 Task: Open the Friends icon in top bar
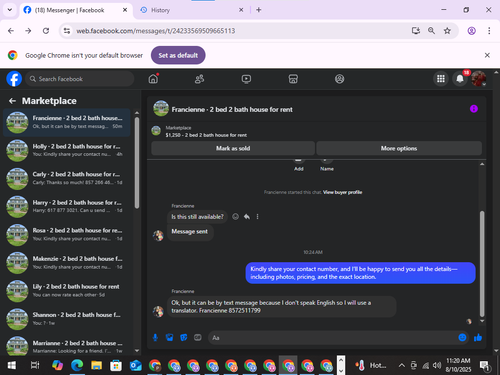(199, 79)
